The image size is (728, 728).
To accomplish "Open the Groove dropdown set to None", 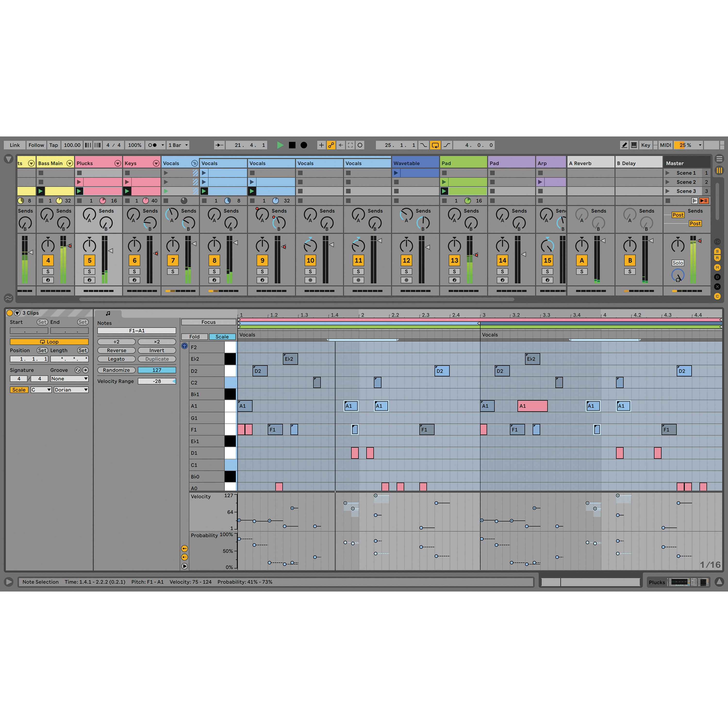I will (69, 379).
